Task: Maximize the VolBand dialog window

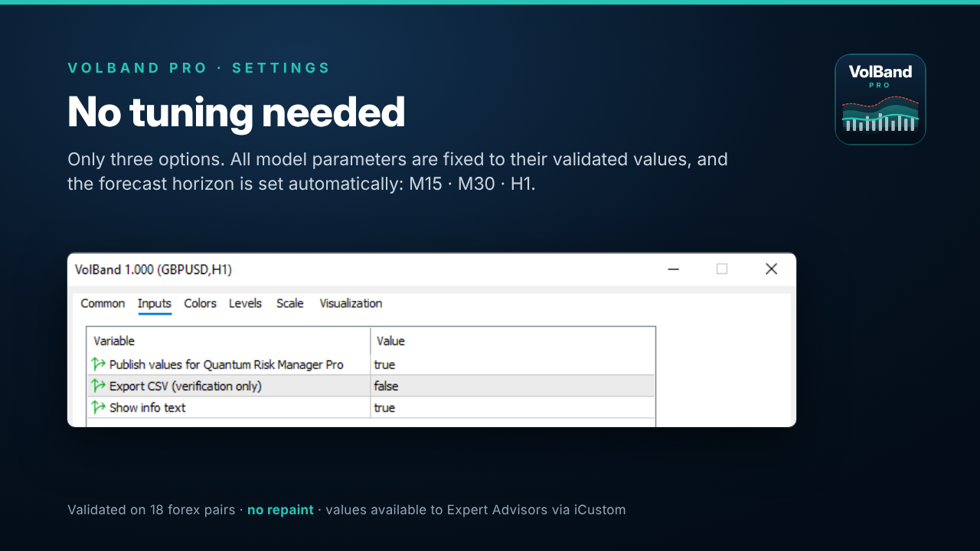Action: click(x=722, y=269)
